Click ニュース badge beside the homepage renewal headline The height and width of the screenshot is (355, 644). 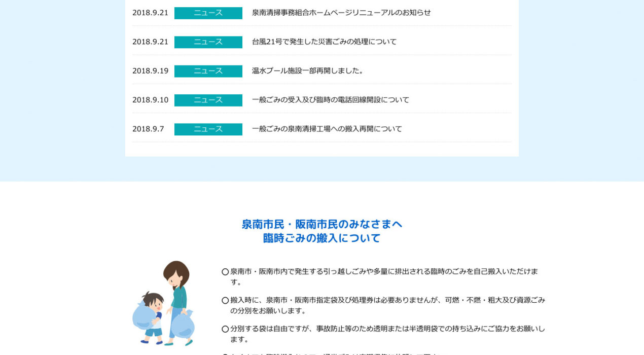tap(208, 13)
